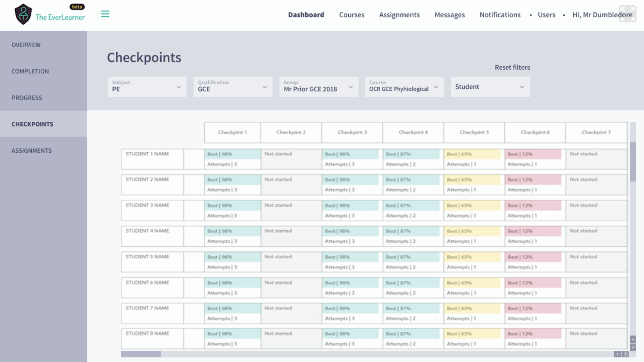Screen dimensions: 644x362
Task: Open Users in the top navigation
Action: 547,15
